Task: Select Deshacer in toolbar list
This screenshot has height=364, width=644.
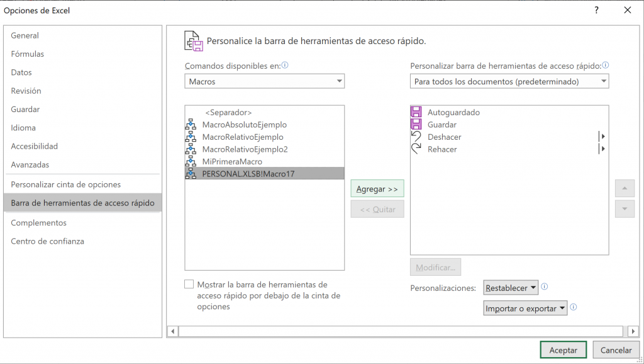Action: coord(509,137)
